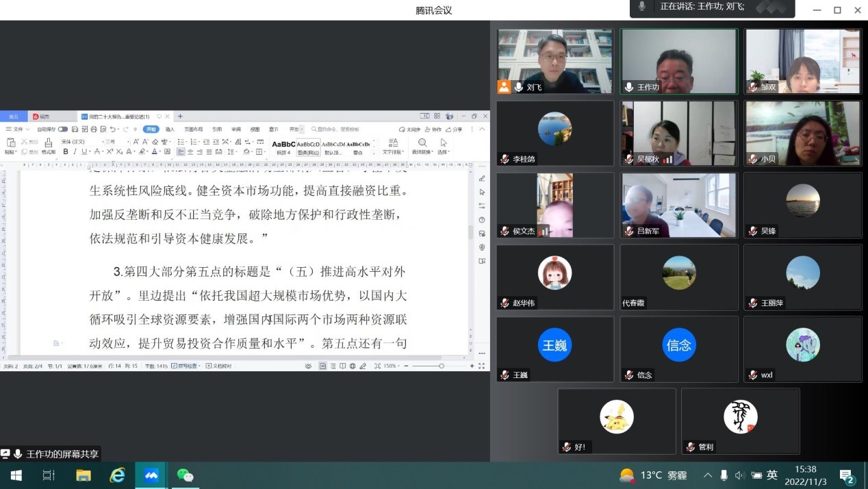Select right text alignment
Image resolution: width=868 pixels, height=489 pixels.
tap(200, 151)
